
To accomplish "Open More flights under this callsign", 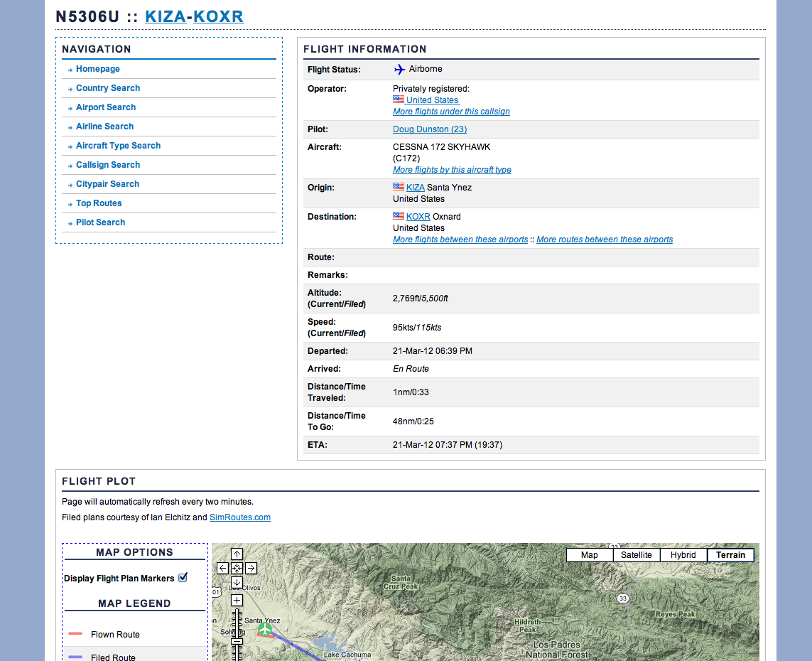I will coord(451,112).
